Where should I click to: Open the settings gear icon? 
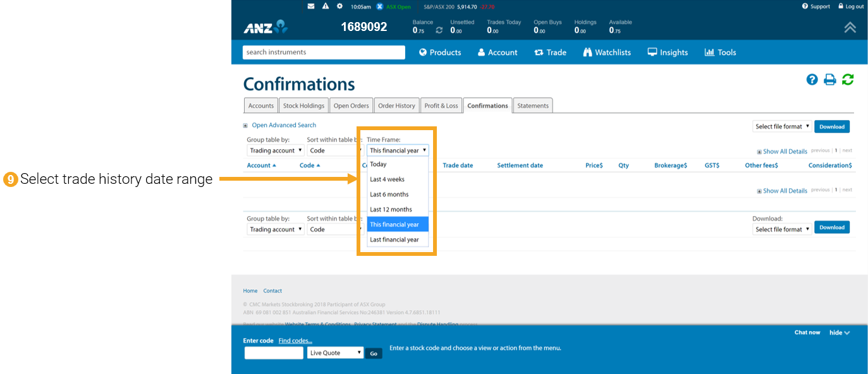339,6
